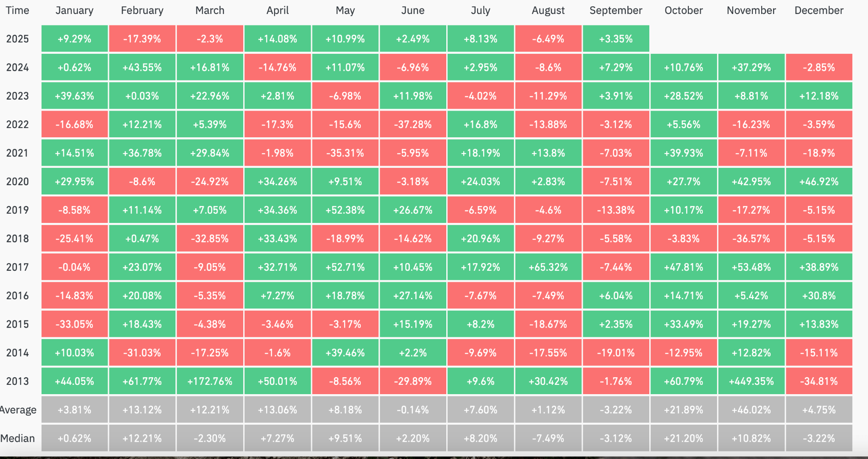Image resolution: width=868 pixels, height=459 pixels.
Task: Click the 2025 row label
Action: (17, 39)
